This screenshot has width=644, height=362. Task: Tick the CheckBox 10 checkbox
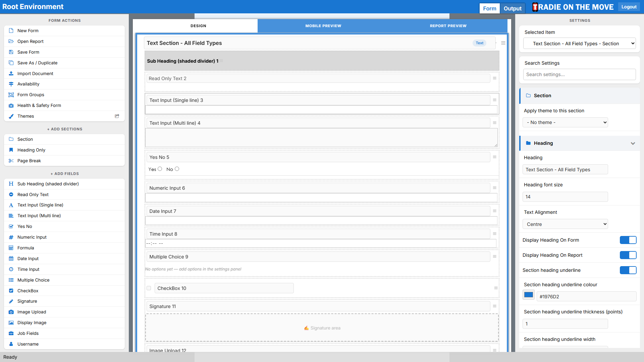tap(149, 288)
